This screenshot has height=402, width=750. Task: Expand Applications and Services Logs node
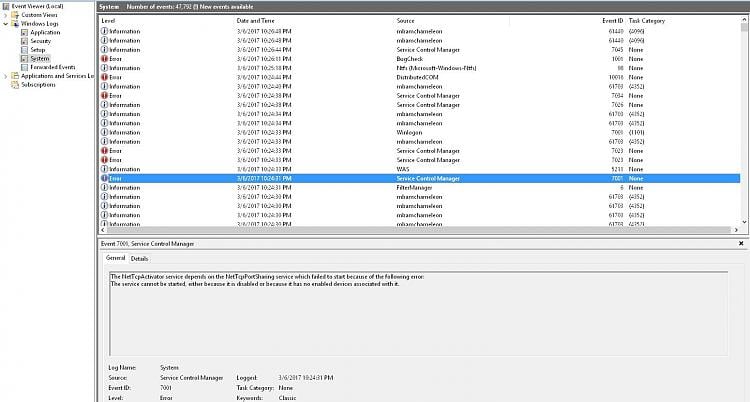click(6, 76)
